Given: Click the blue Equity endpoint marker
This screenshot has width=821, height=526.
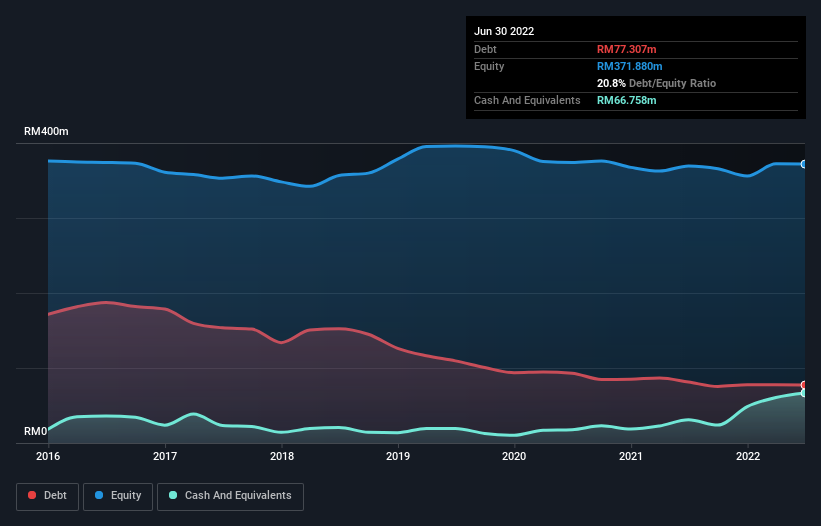Looking at the screenshot, I should pos(804,164).
